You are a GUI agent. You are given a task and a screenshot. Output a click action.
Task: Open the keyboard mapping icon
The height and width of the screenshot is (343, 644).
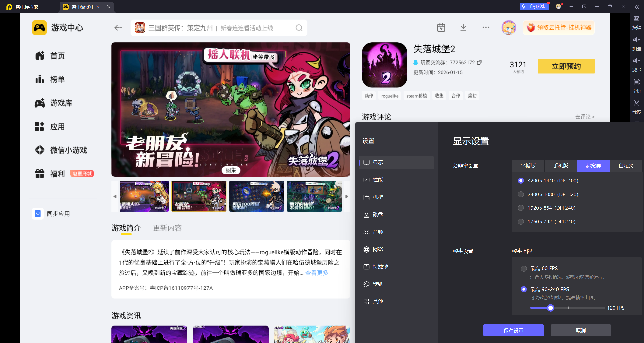pyautogui.click(x=636, y=18)
